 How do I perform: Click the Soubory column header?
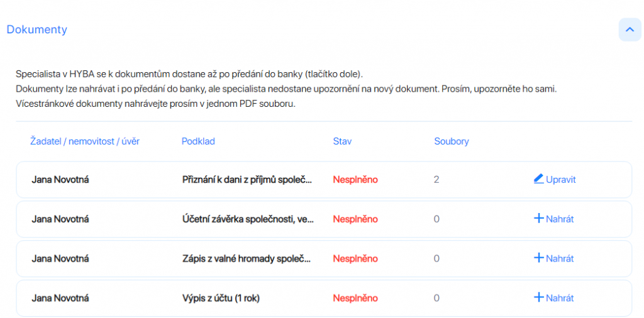pos(452,141)
